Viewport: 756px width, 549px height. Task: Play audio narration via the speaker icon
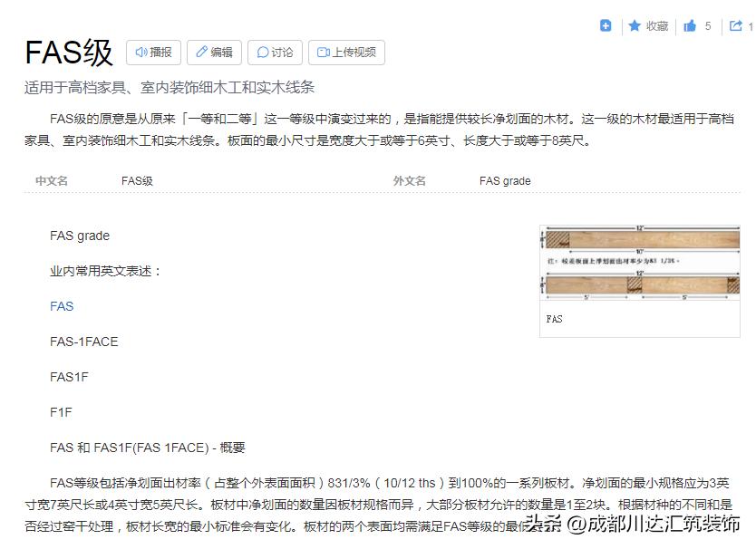(141, 52)
